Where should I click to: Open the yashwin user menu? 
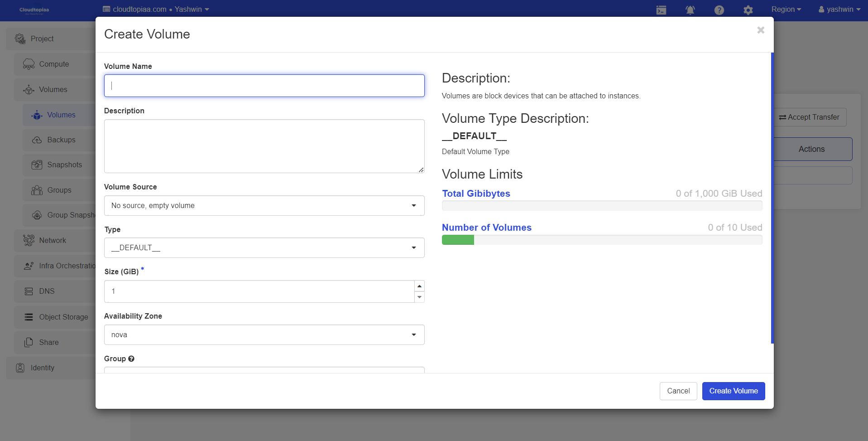click(839, 10)
